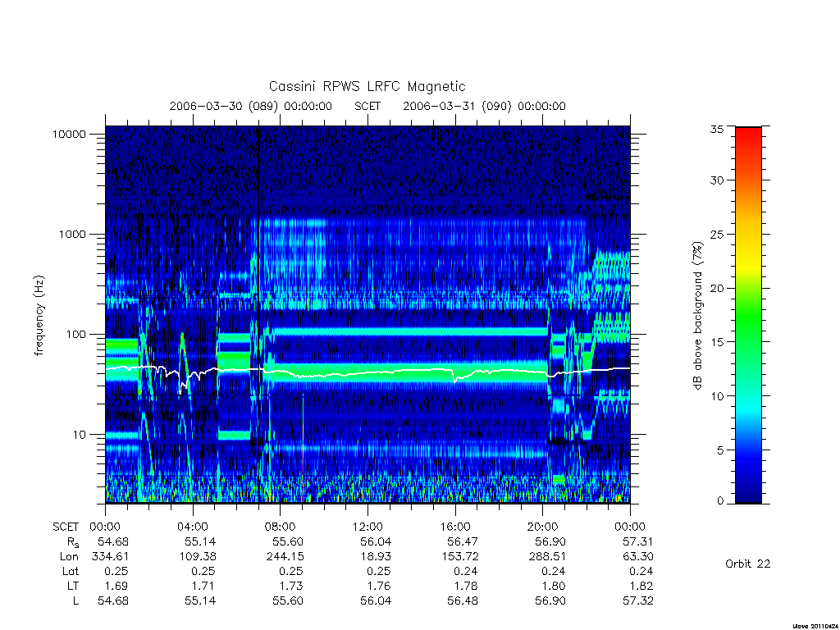Image resolution: width=840 pixels, height=630 pixels.
Task: Click the 'Orbit 22' label
Action: point(748,564)
